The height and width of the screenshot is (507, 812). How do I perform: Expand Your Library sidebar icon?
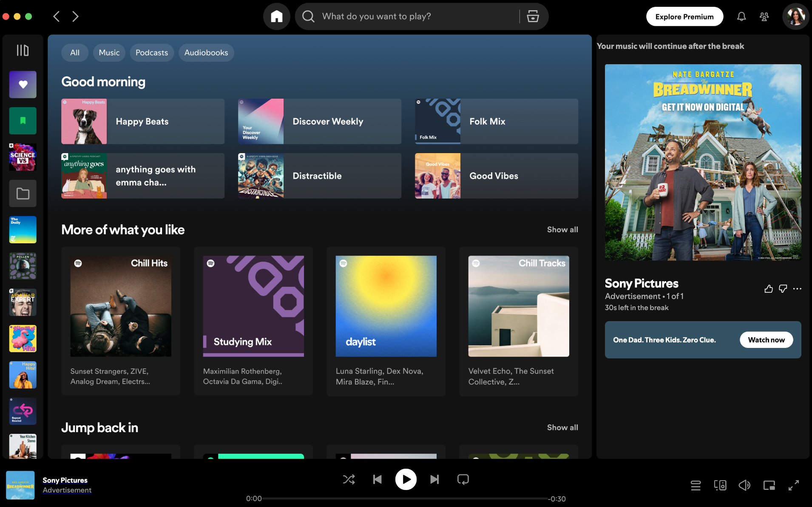click(23, 50)
